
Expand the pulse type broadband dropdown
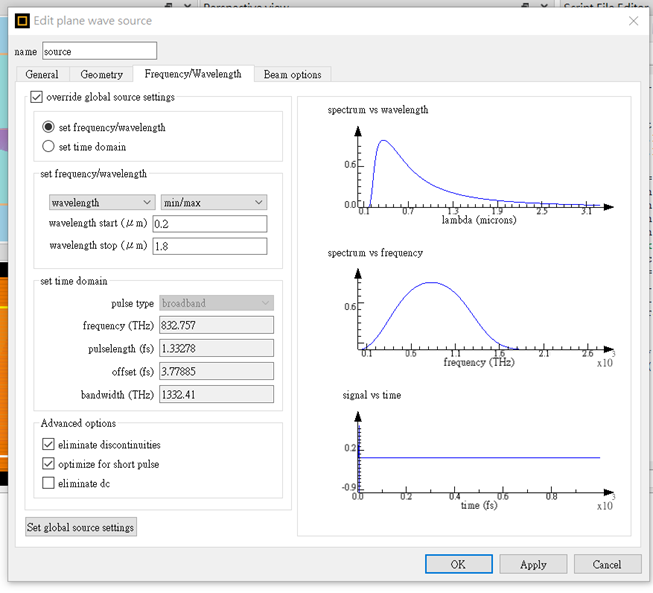click(x=216, y=303)
